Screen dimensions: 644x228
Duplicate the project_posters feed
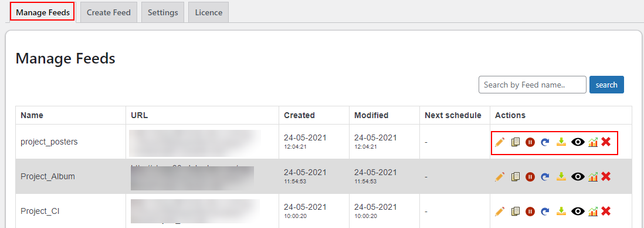[x=515, y=142]
